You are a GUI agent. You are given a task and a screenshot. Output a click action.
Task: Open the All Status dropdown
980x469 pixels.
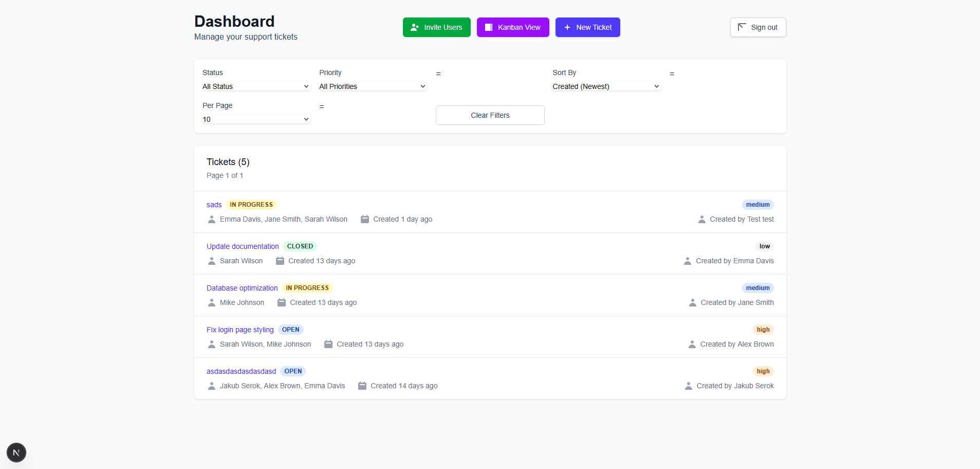point(255,86)
